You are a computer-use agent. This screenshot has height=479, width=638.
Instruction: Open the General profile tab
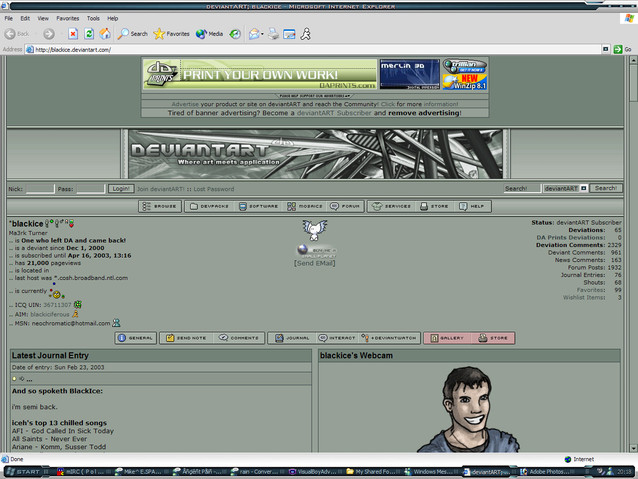pyautogui.click(x=136, y=338)
